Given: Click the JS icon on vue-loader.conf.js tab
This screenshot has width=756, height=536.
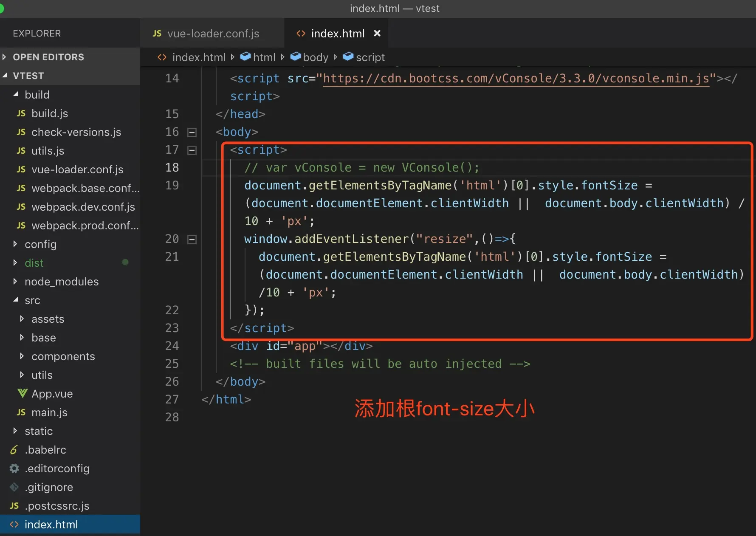Looking at the screenshot, I should tap(157, 34).
